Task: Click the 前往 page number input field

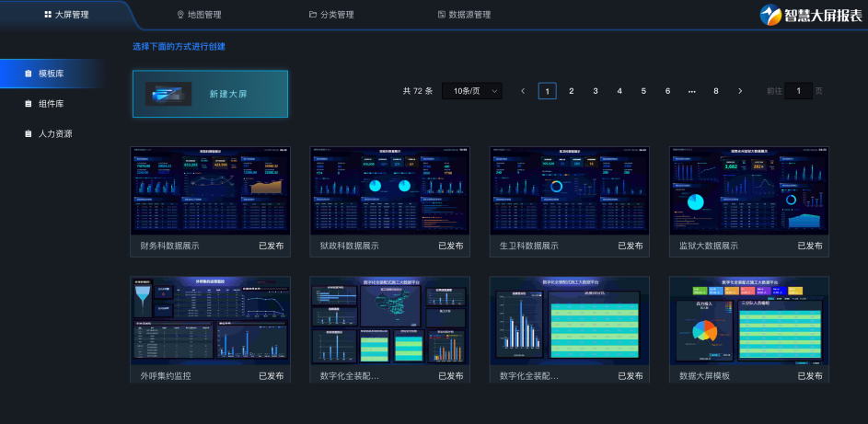Action: [x=798, y=91]
